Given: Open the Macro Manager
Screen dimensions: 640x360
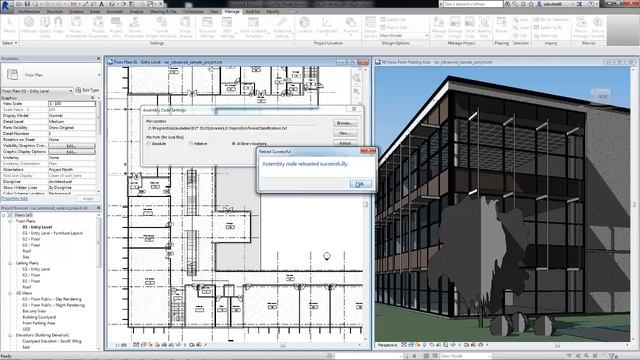Looking at the screenshot, I should (x=581, y=27).
